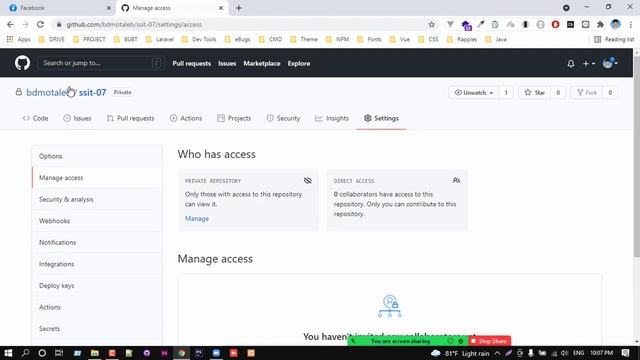Select Manage access in the sidebar
Viewport: 640px width, 360px height.
[x=97, y=178]
